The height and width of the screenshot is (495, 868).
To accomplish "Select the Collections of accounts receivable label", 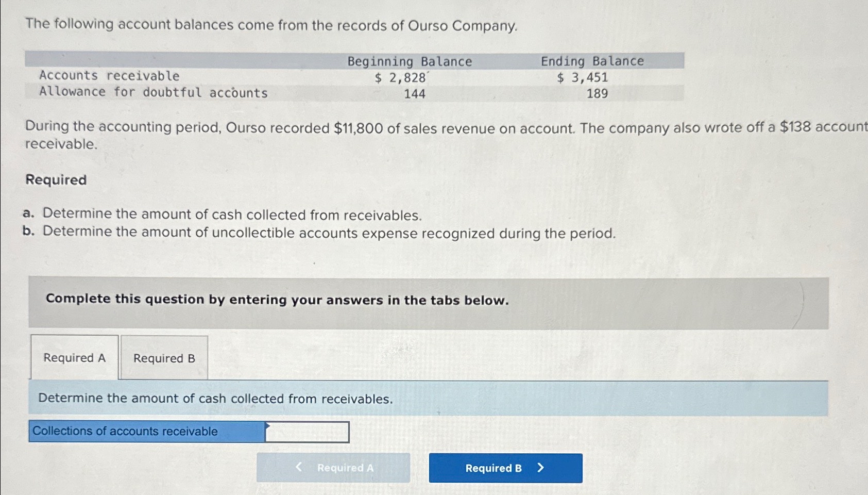I will pos(125,431).
